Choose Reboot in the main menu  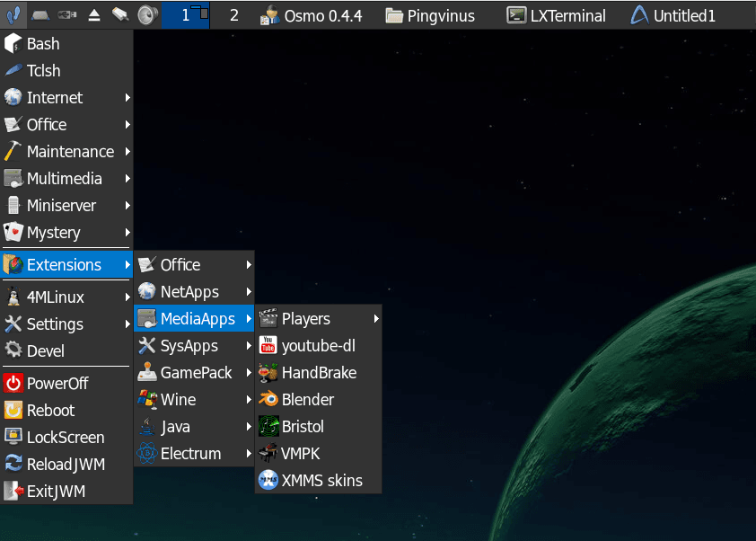(x=66, y=411)
